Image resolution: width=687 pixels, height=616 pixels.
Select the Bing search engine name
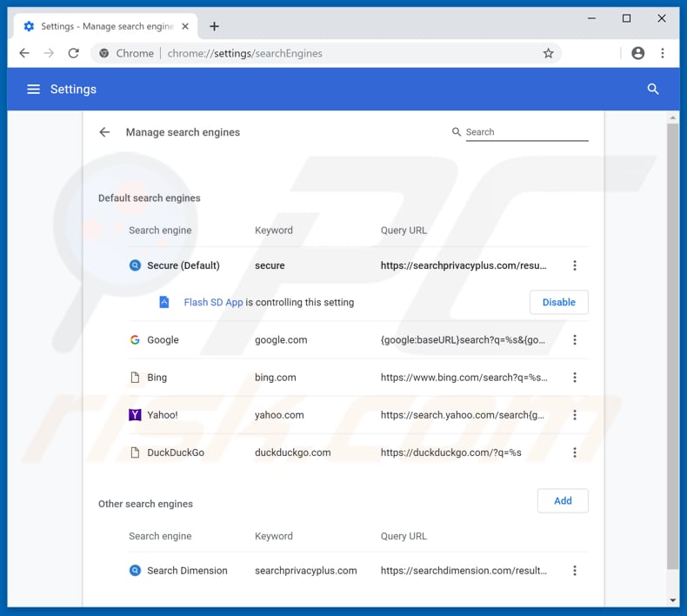pos(157,378)
